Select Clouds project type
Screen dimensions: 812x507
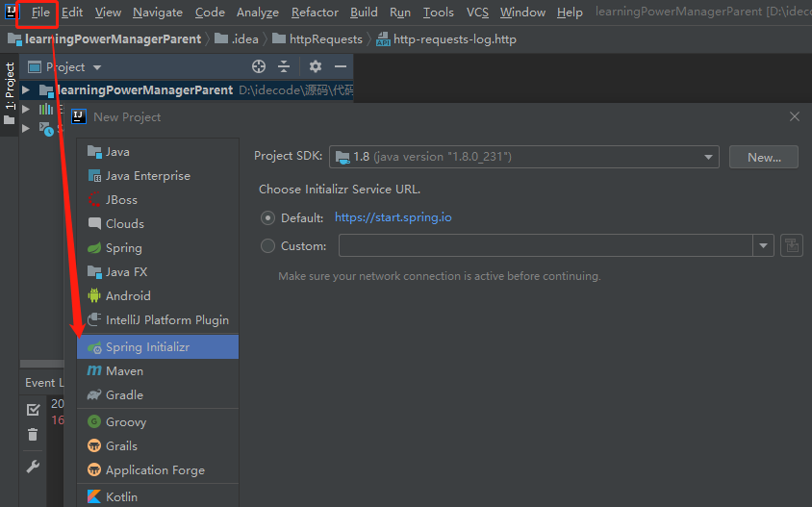[x=158, y=224]
